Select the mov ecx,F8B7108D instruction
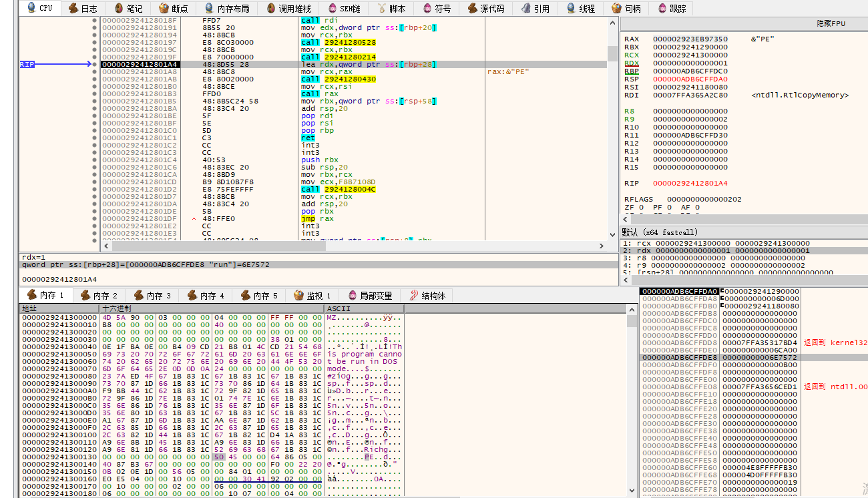The image size is (868, 498). 338,182
